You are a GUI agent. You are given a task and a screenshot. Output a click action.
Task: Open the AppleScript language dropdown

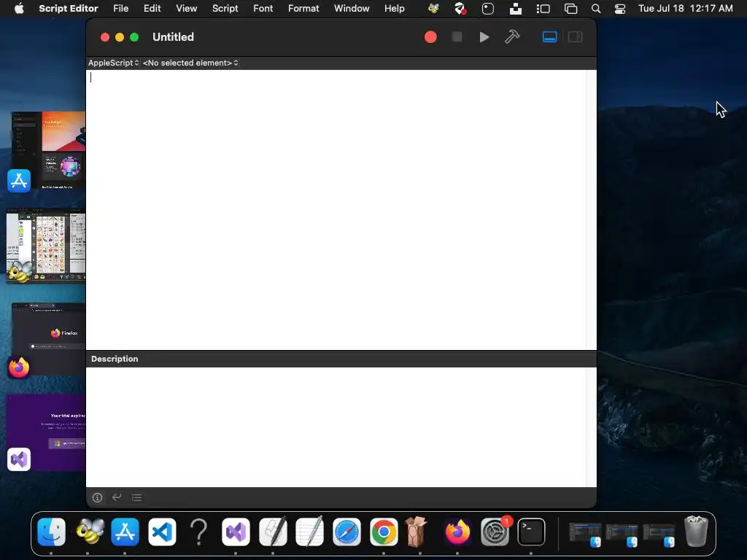[113, 63]
